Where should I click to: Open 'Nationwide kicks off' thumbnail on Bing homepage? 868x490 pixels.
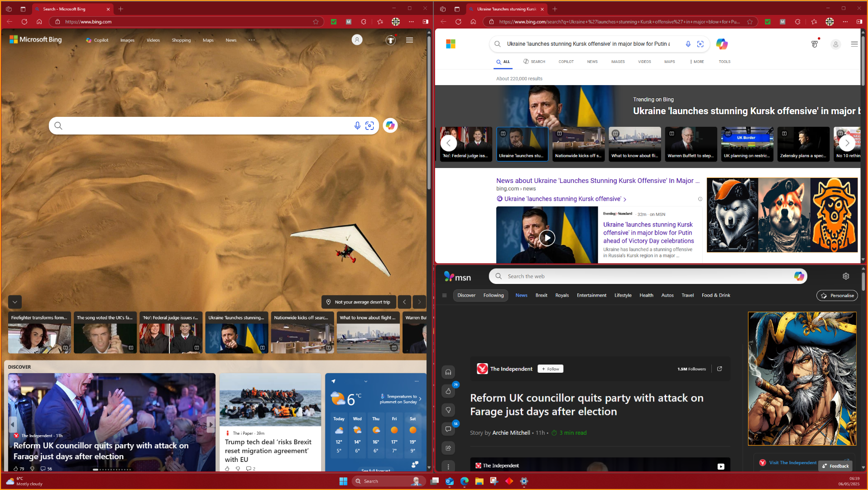[302, 332]
